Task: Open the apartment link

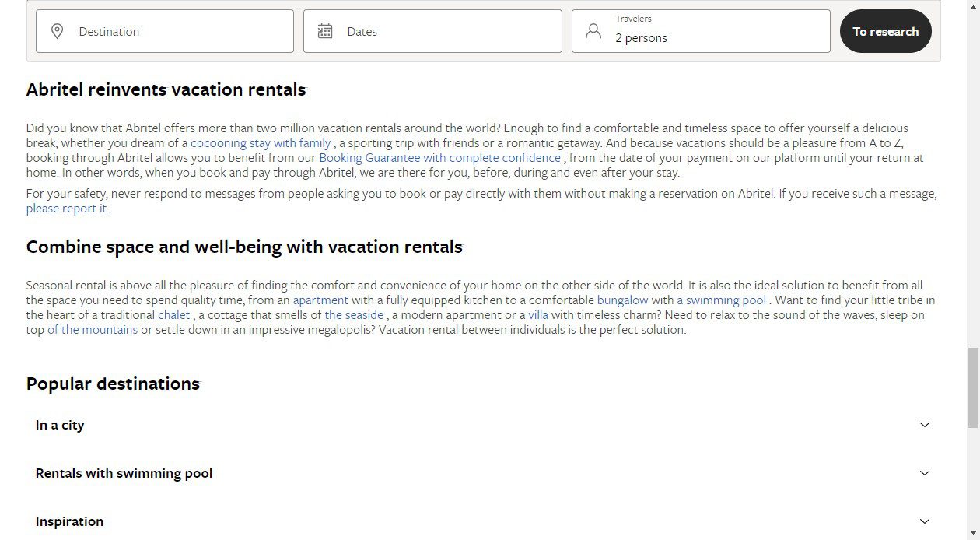Action: pyautogui.click(x=320, y=300)
